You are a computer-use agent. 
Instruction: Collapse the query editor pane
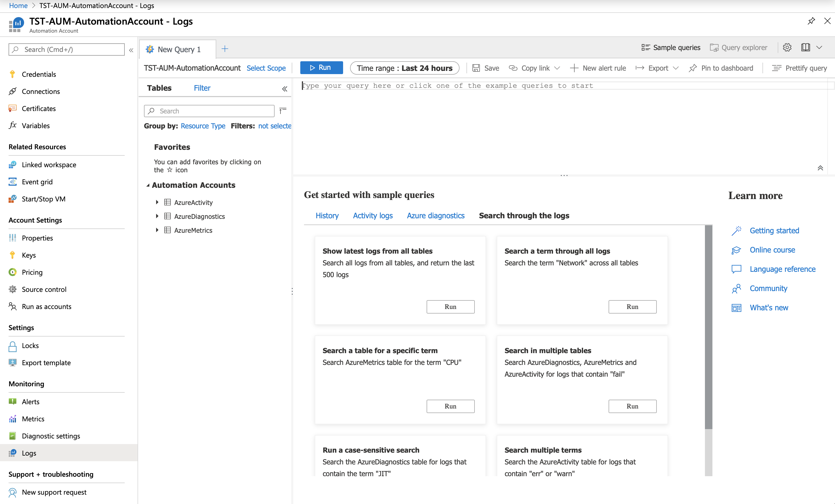820,168
